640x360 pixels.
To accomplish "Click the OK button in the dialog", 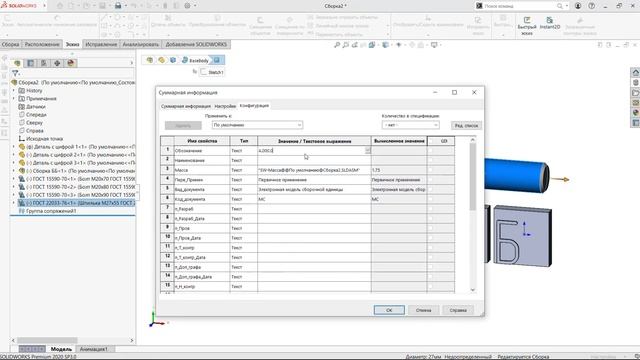I will (x=389, y=310).
